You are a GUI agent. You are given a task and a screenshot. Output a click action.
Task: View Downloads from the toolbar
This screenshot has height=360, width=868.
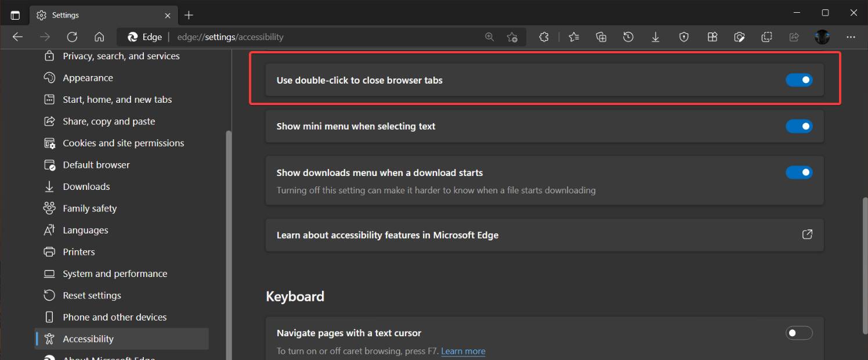(656, 37)
